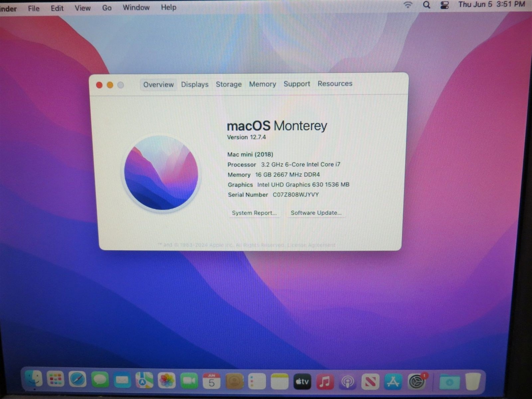Launch Safari from the dock
Viewport: 532px width, 399px height.
coord(78,380)
